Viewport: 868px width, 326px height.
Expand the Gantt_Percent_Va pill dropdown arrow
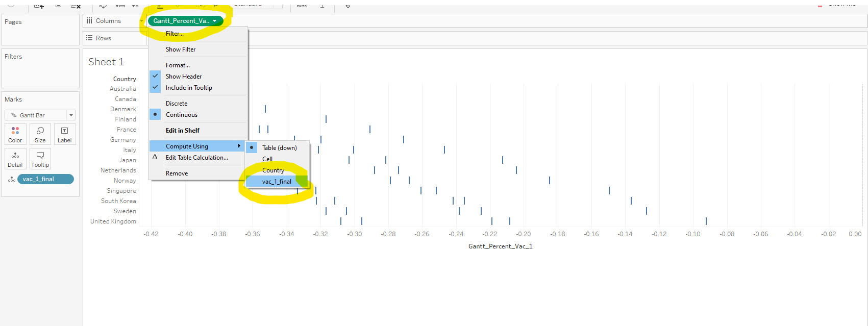click(215, 21)
